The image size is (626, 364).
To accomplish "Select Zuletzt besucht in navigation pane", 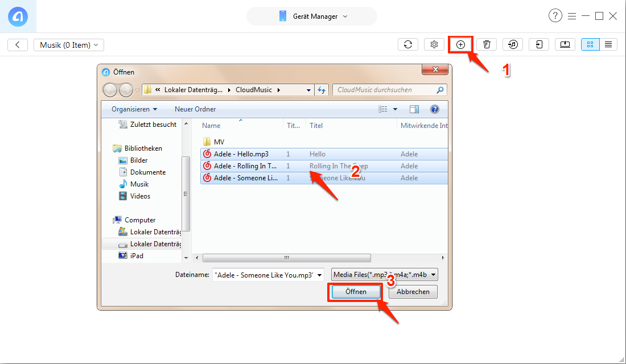I will click(x=148, y=125).
